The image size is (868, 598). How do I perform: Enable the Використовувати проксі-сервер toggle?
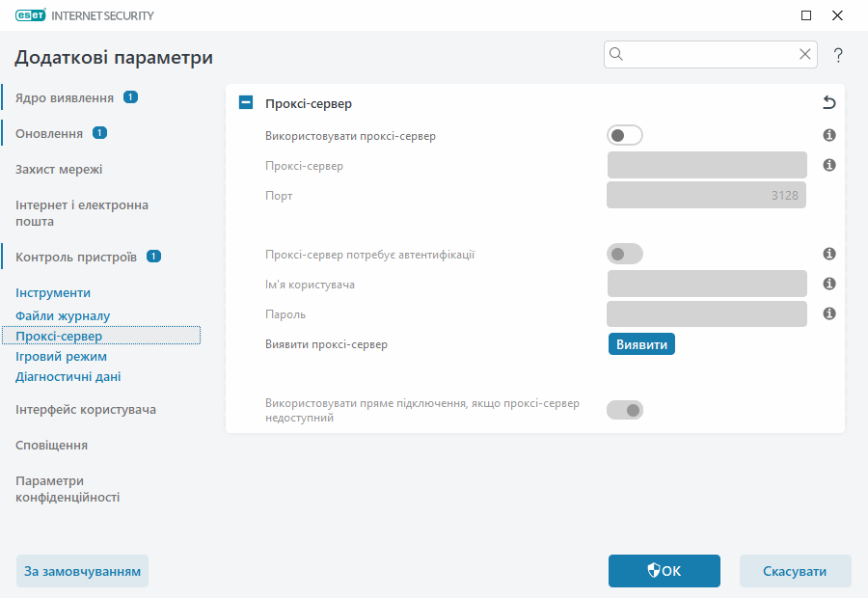click(x=624, y=135)
